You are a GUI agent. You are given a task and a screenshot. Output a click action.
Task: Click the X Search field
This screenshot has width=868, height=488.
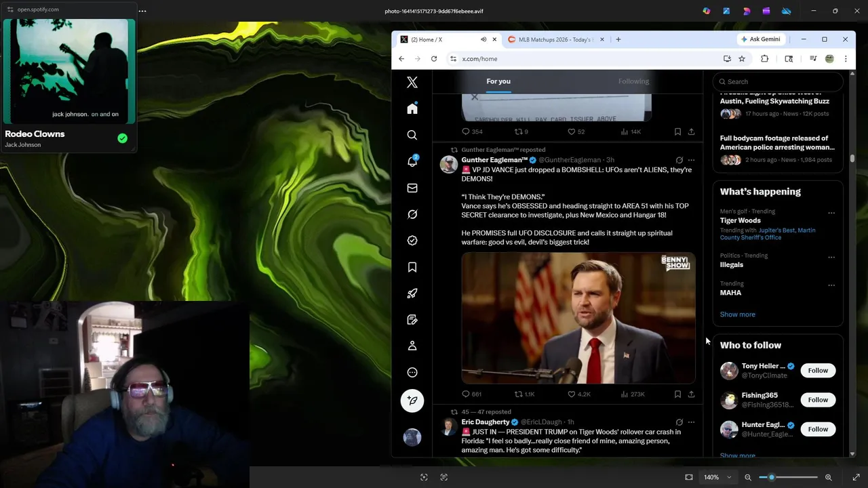tap(778, 81)
